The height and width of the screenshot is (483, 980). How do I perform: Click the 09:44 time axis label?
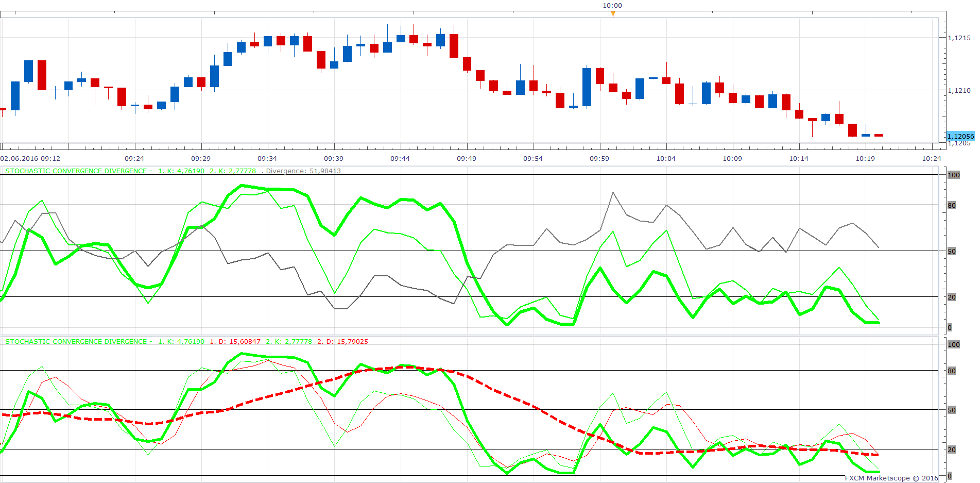click(x=400, y=158)
